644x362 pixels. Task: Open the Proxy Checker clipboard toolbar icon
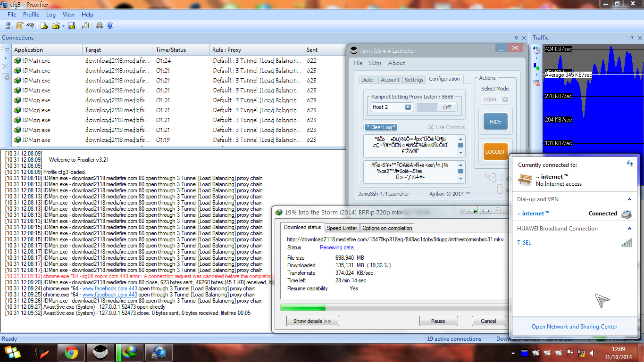click(x=85, y=25)
